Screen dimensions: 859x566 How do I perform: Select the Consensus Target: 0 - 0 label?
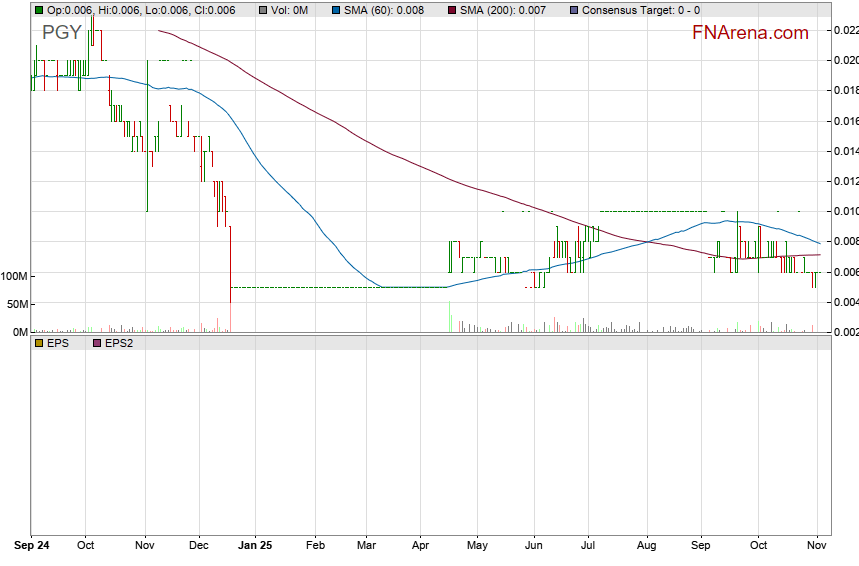click(x=642, y=10)
